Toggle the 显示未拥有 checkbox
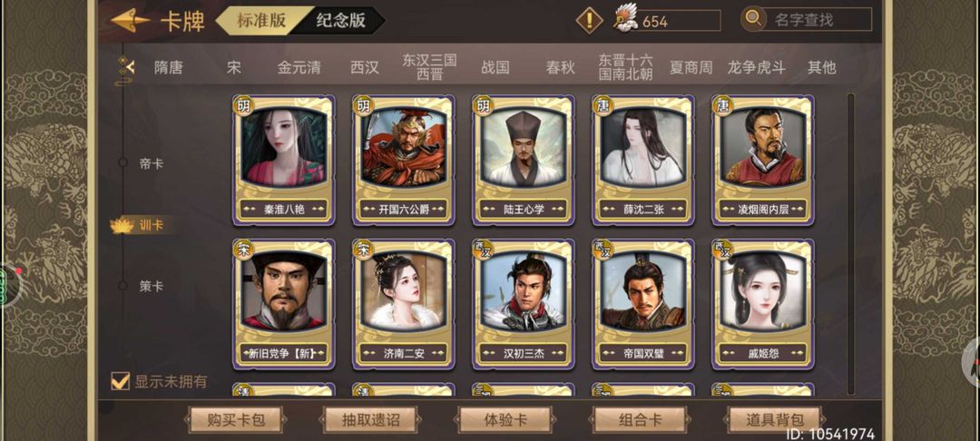This screenshot has width=980, height=441. (x=120, y=380)
